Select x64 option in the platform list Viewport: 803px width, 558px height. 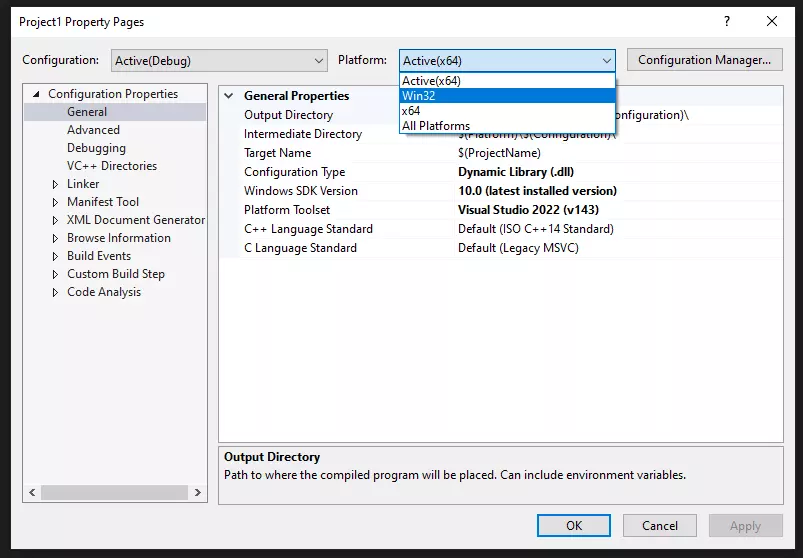coord(411,111)
